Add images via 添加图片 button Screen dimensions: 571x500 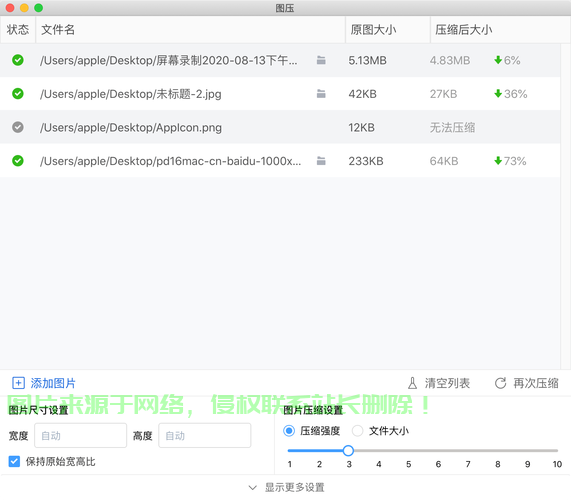tap(44, 383)
